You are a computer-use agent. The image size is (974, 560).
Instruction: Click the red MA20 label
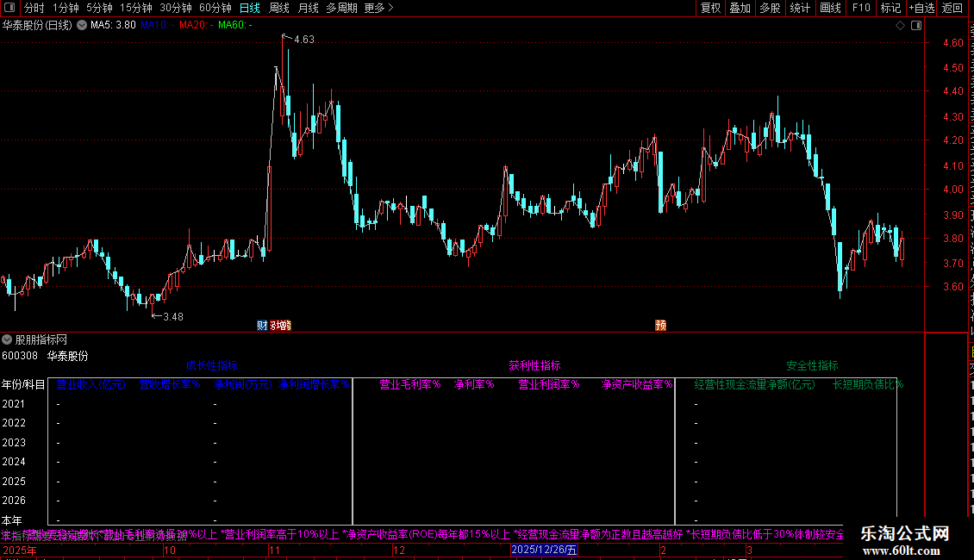197,26
